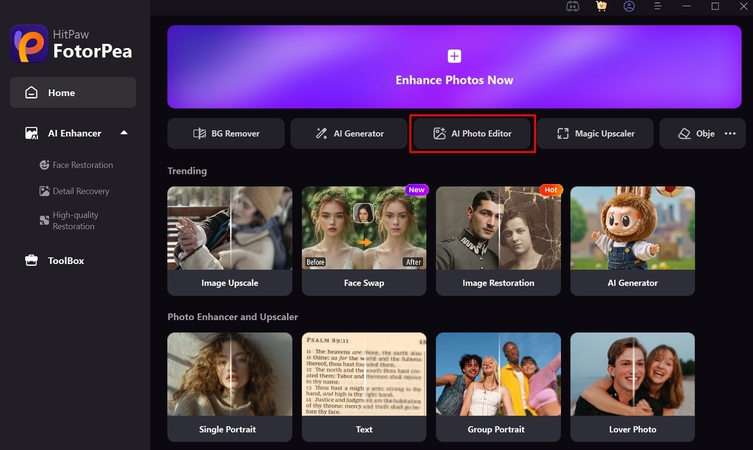Click Photo Enhancer and Upscaler heading
Viewport: 753px width, 450px height.
(232, 317)
